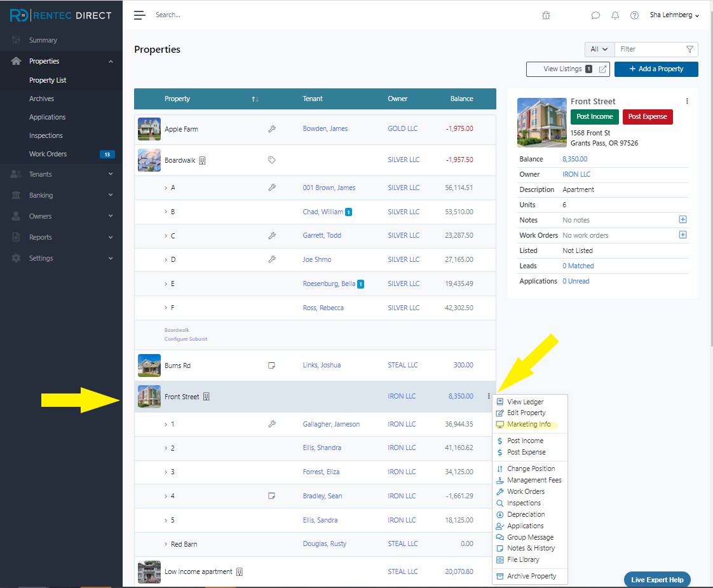Expand the Owners sidebar section
Image resolution: width=713 pixels, height=588 pixels.
point(111,216)
